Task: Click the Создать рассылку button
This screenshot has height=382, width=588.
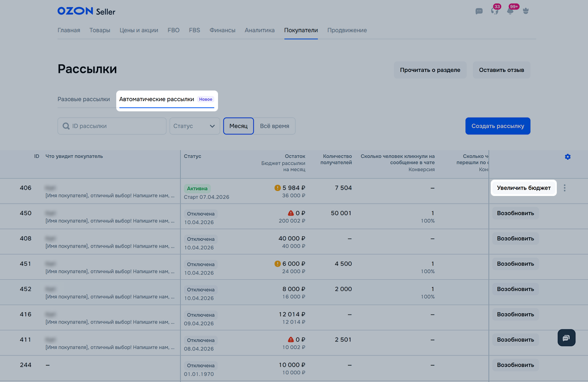Action: pos(498,126)
